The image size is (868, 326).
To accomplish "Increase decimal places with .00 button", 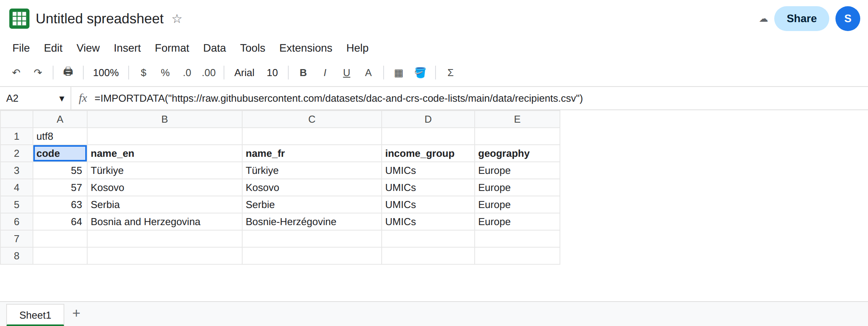I will tap(209, 73).
